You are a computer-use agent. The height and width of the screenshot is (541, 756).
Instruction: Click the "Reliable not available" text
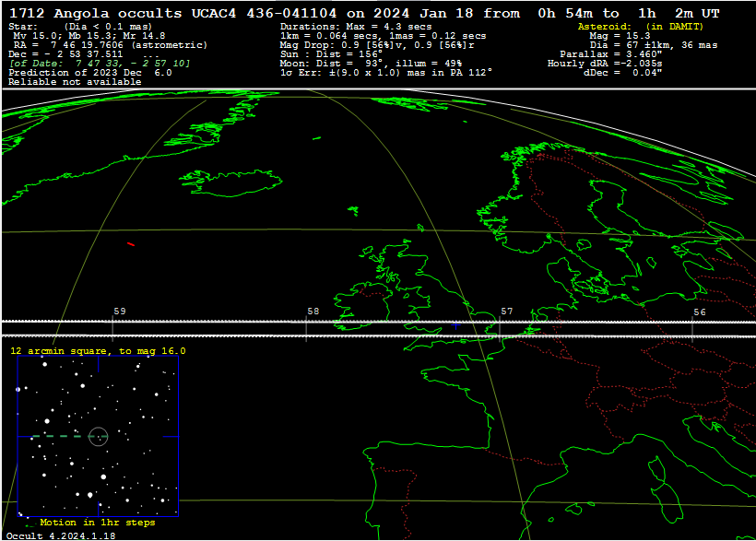(75, 82)
